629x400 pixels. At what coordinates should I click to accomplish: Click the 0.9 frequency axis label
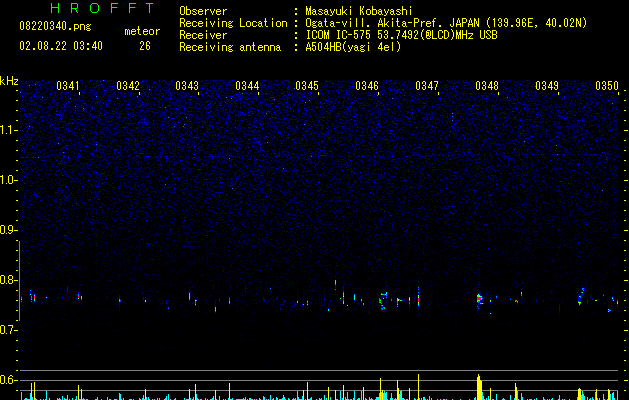(9, 230)
